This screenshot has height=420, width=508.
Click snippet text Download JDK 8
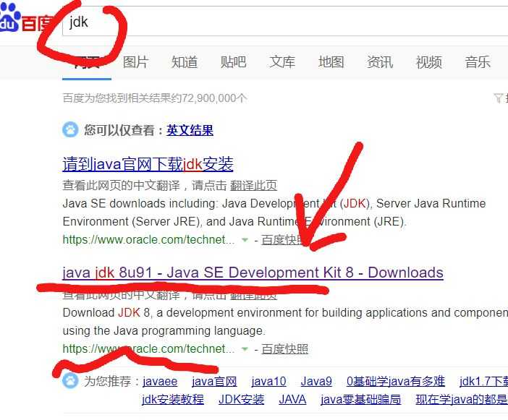click(x=106, y=312)
